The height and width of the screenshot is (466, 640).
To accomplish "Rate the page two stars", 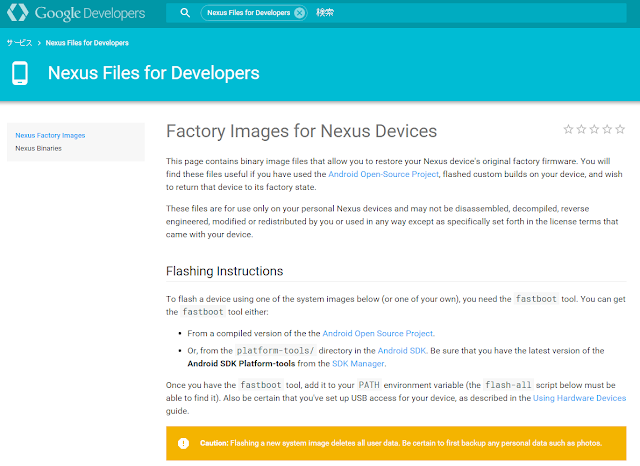I will [581, 129].
